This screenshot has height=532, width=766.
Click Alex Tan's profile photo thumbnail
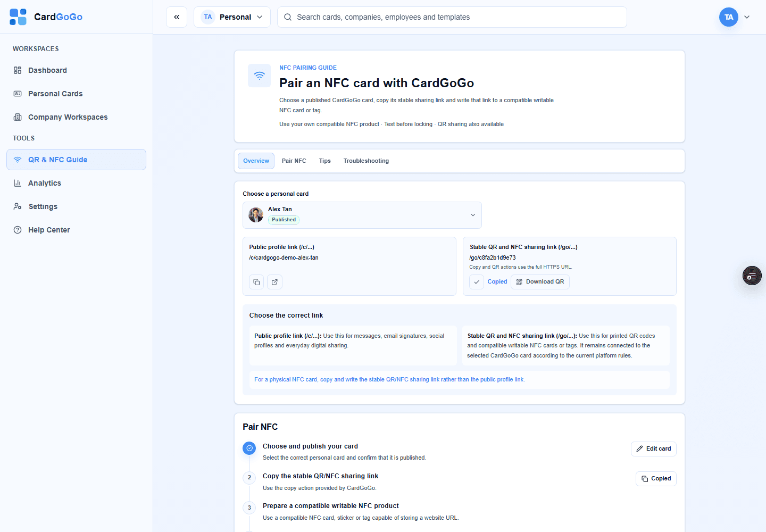point(256,215)
